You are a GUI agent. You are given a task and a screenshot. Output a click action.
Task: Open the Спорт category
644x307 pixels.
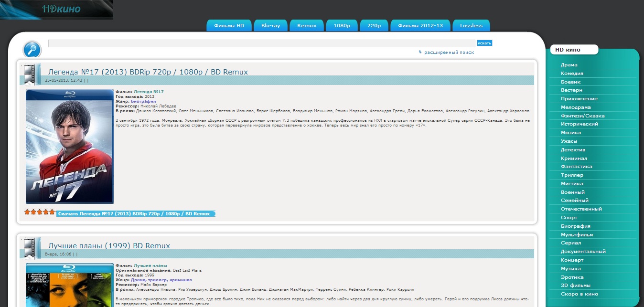(569, 218)
